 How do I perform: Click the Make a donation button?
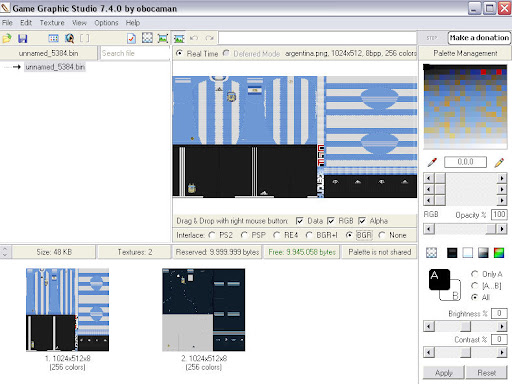click(479, 38)
